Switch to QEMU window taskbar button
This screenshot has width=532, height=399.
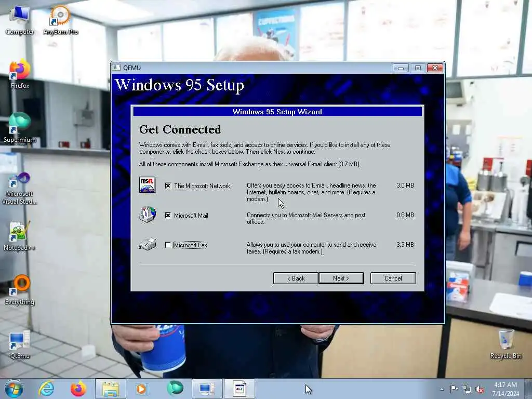207,389
